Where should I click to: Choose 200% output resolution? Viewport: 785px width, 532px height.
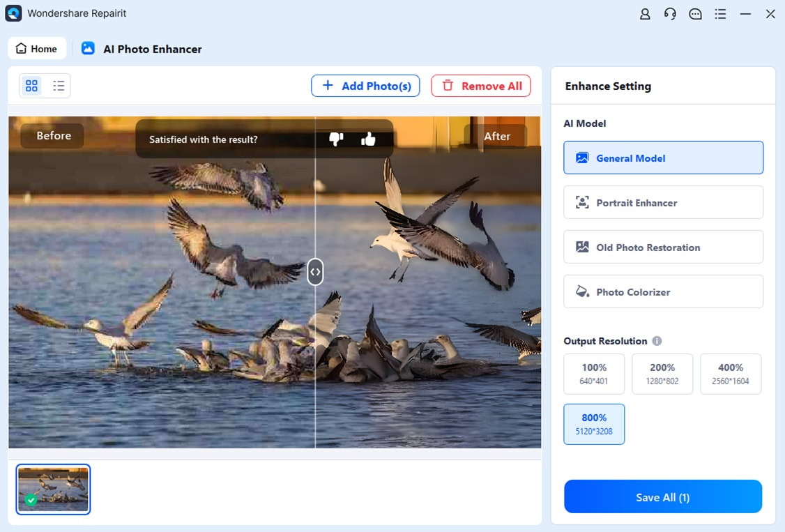pyautogui.click(x=662, y=374)
